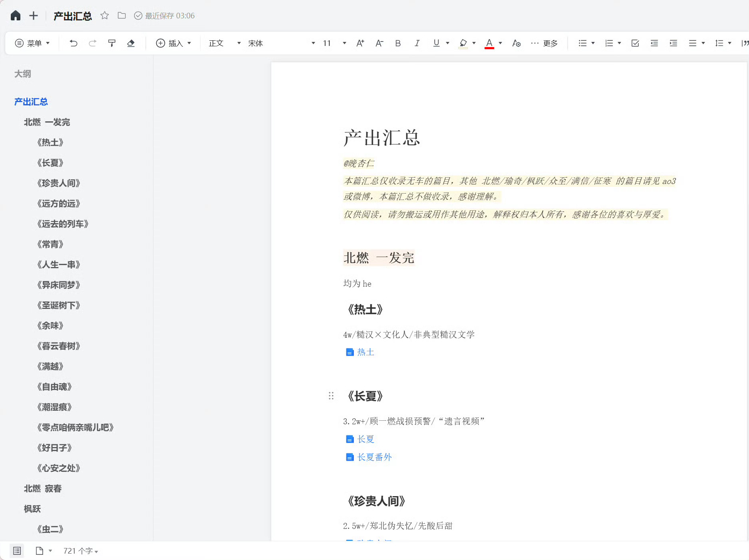749x560 pixels.
Task: Activate the format painter tool
Action: click(112, 43)
